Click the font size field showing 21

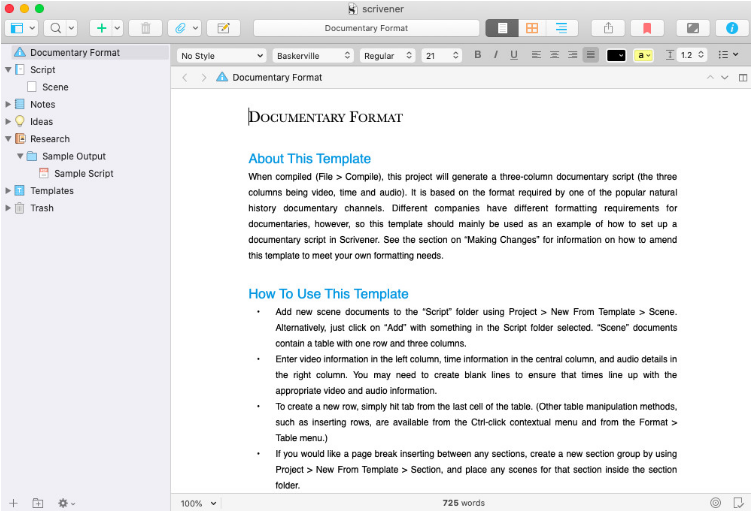coord(434,55)
